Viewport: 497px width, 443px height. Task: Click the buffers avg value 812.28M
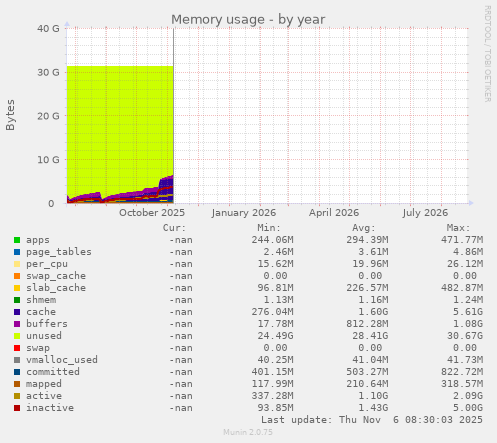tap(367, 324)
